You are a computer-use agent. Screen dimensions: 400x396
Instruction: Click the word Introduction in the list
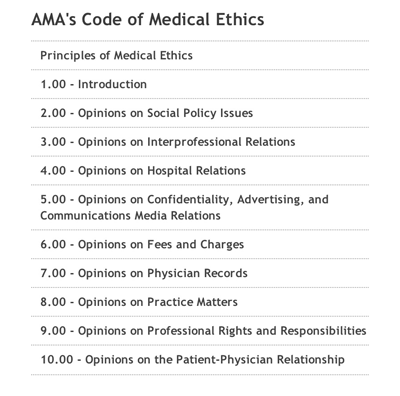tap(112, 84)
